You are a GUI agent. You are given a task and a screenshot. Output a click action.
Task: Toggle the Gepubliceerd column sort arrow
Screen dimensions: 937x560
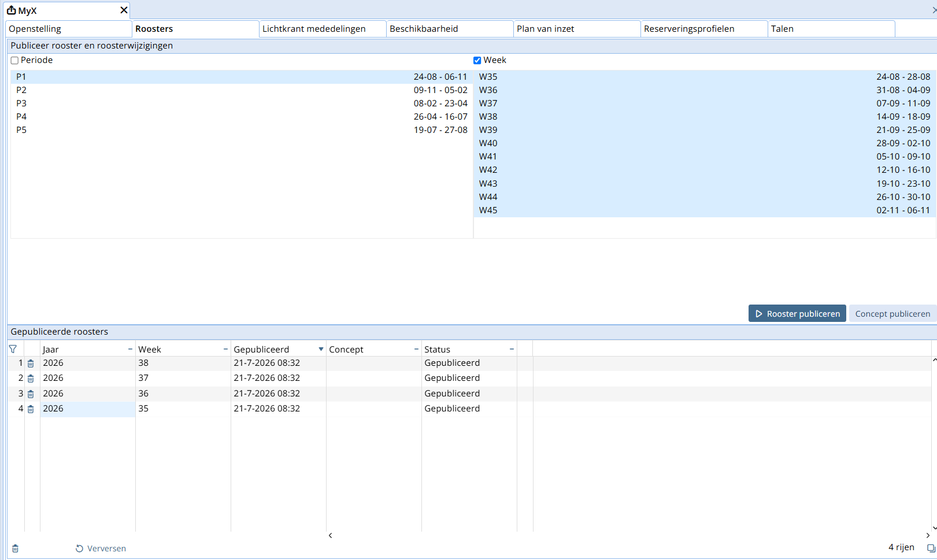tap(321, 349)
